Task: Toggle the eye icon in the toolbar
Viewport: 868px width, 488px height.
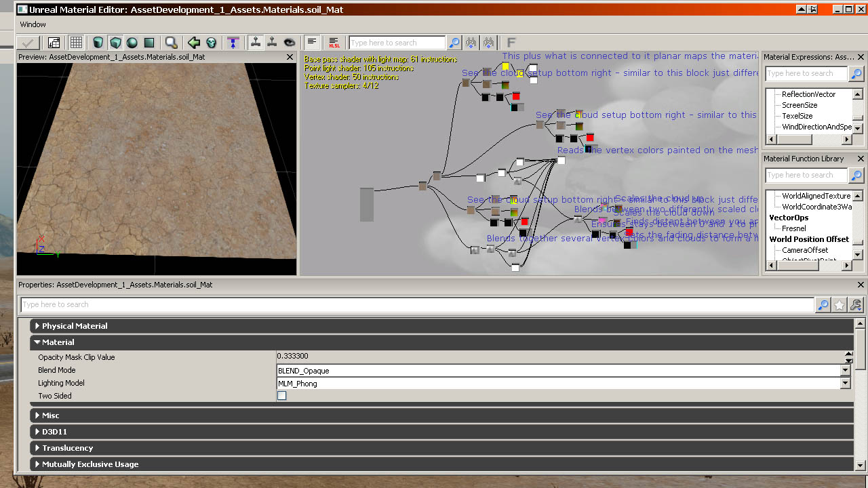Action: [x=290, y=42]
